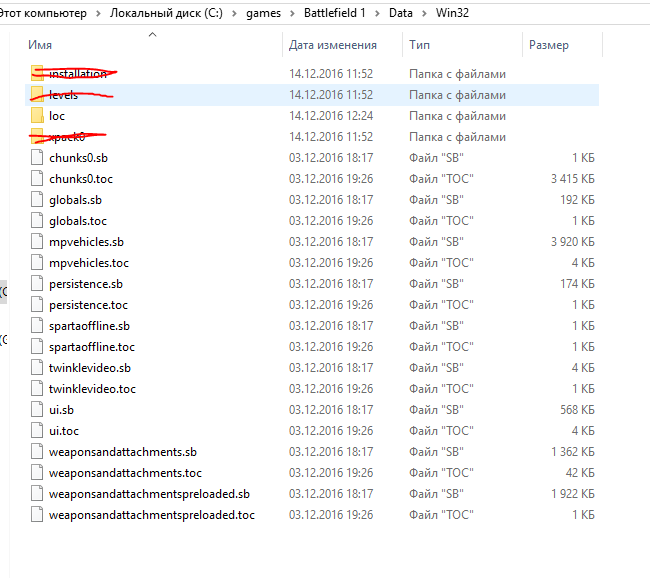Click date 14.12.2016 12:24 of loc

coord(331,116)
